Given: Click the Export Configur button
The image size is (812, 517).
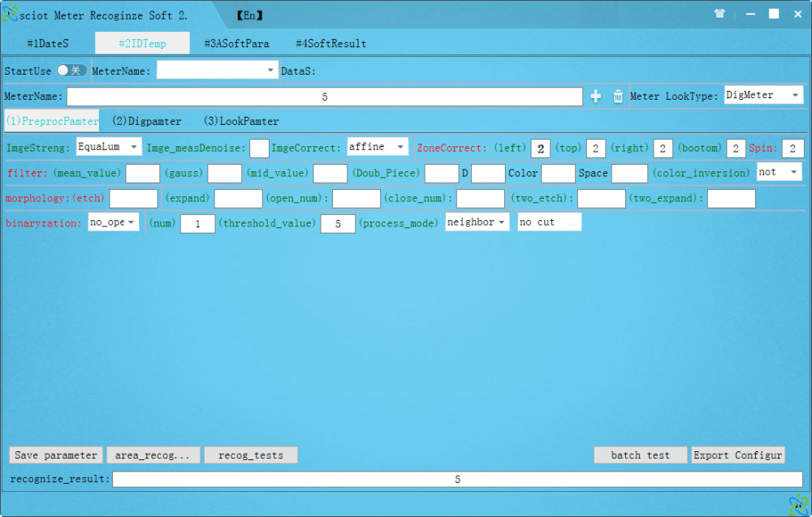Looking at the screenshot, I should 738,455.
